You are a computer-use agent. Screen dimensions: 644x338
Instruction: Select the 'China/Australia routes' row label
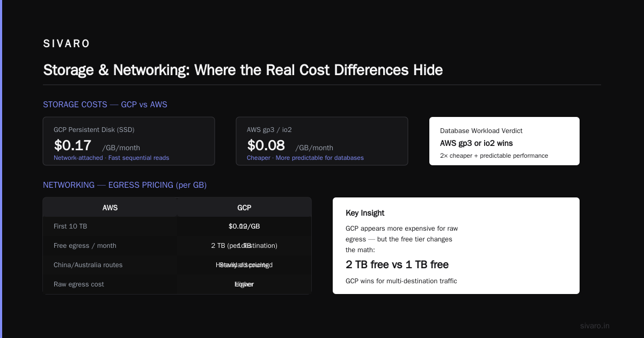point(88,265)
